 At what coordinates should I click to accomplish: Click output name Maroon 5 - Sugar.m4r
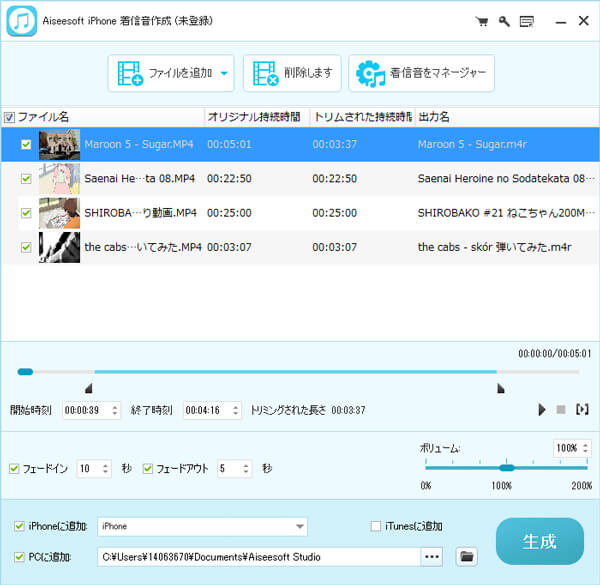[x=472, y=144]
